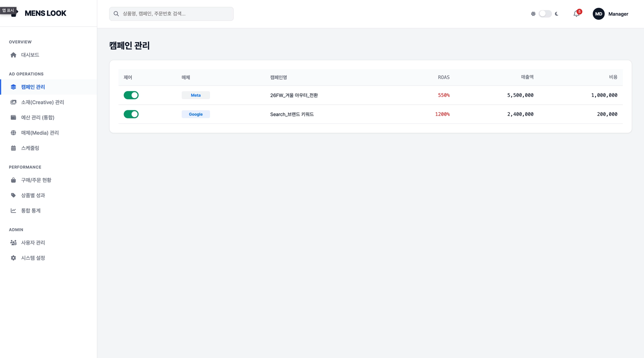The width and height of the screenshot is (644, 358).
Task: Click the dashboard home icon
Action: tap(13, 55)
